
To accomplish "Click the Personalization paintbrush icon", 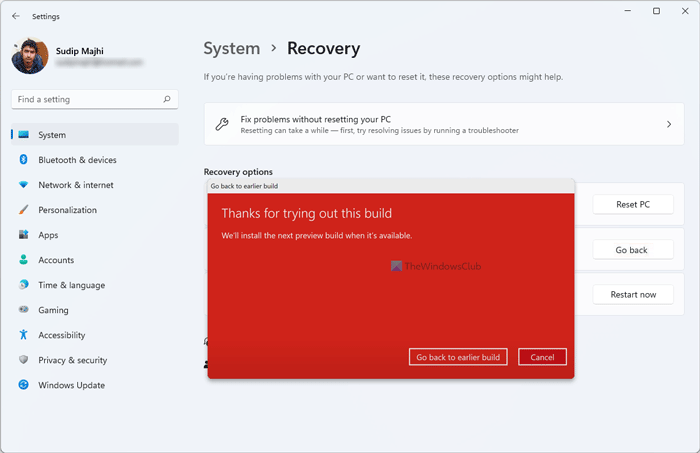I will (x=23, y=210).
